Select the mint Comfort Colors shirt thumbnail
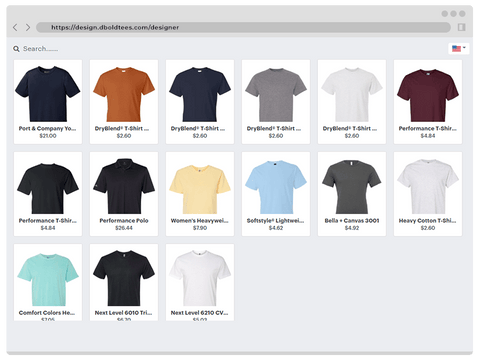The width and height of the screenshot is (480, 362). [x=48, y=279]
